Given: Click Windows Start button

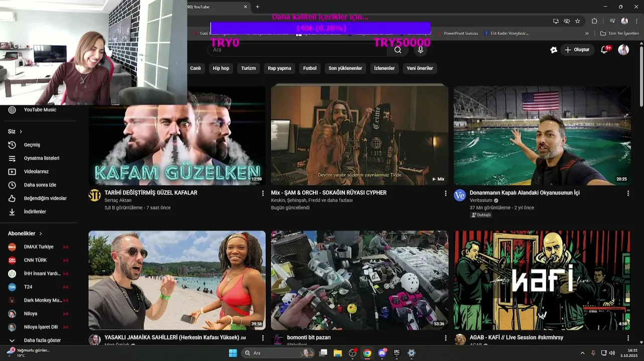Looking at the screenshot, I should pos(233,353).
